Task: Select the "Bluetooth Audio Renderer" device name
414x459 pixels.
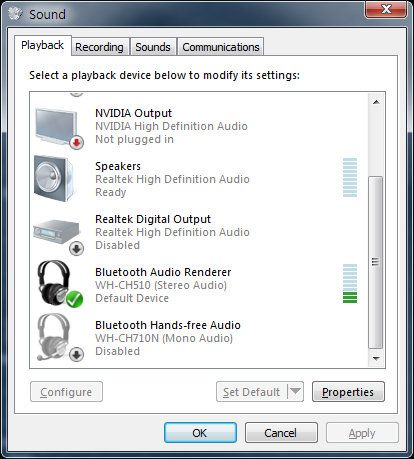Action: 163,272
